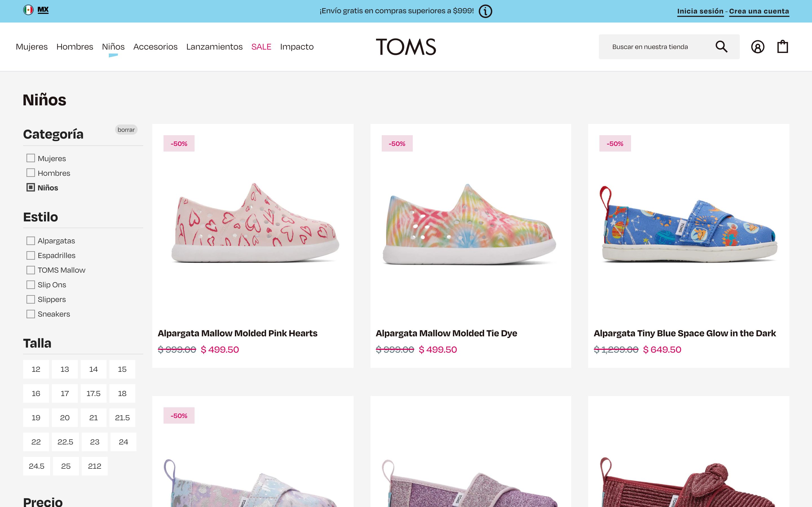Click the TOMS logo
Viewport: 812px width, 507px height.
coord(406,46)
